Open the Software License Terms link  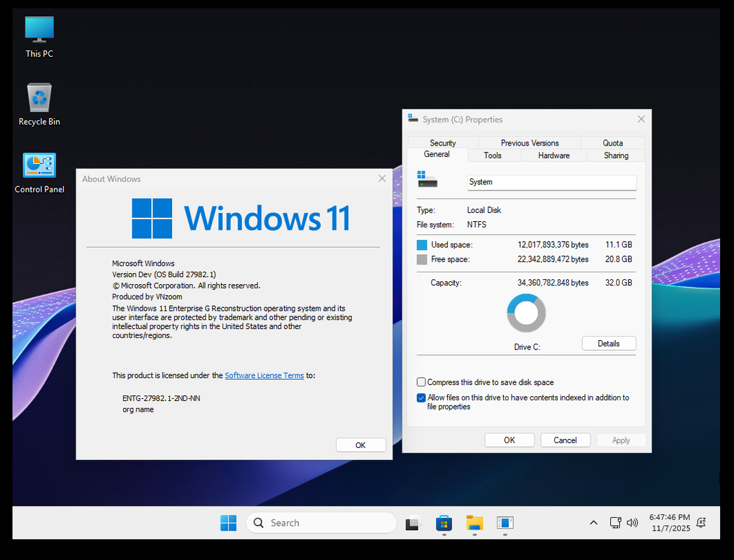(x=264, y=375)
